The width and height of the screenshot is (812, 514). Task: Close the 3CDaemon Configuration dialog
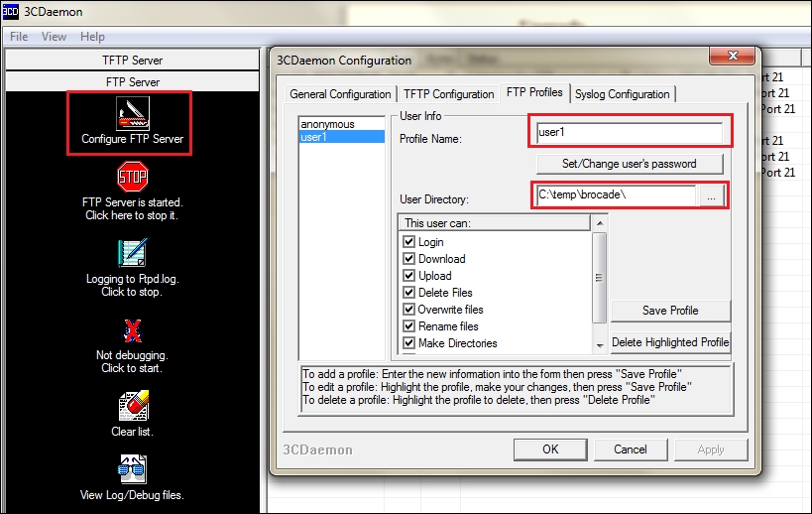[732, 56]
